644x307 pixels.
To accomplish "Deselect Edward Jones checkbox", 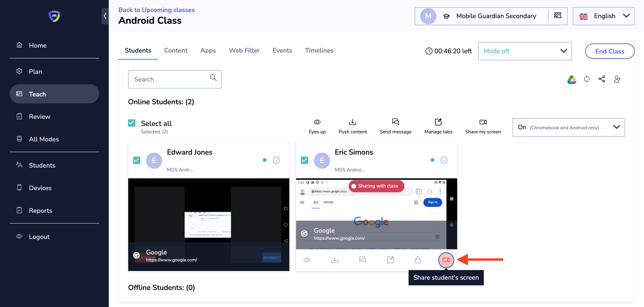I will (137, 160).
